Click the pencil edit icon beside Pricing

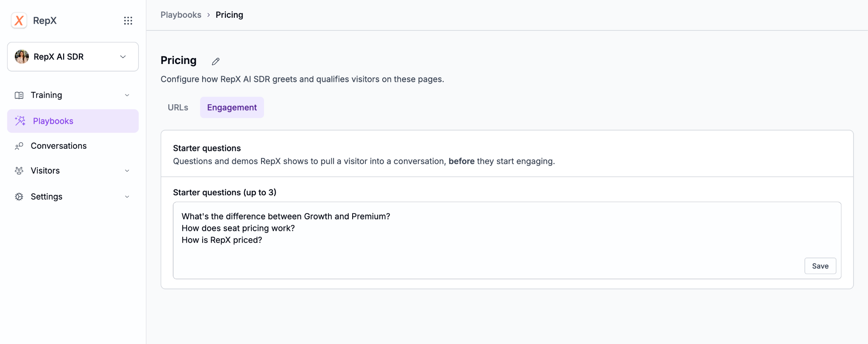coord(216,61)
